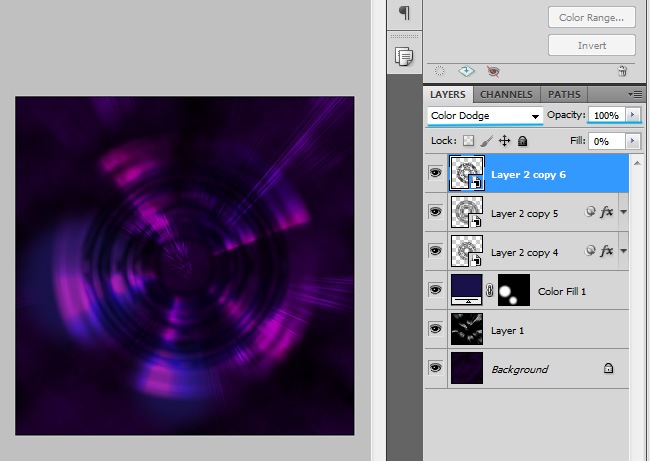The height and width of the screenshot is (461, 650).
Task: Switch to the Channels tab
Action: tap(509, 95)
